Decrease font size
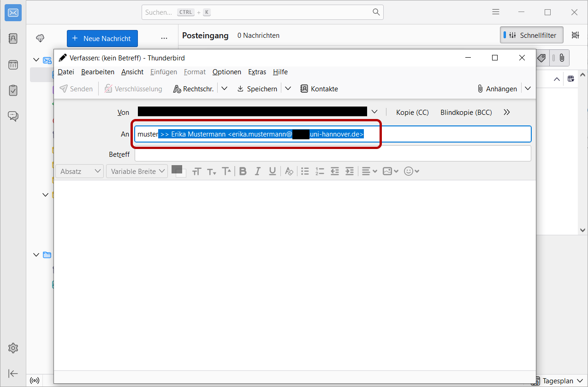 pos(212,171)
